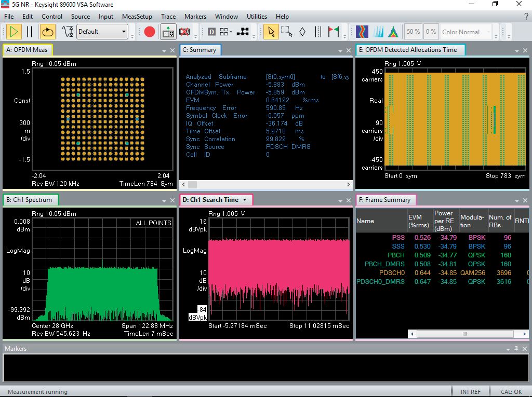Click the green Run measurement play button
Image resolution: width=532 pixels, height=397 pixels.
click(14, 32)
